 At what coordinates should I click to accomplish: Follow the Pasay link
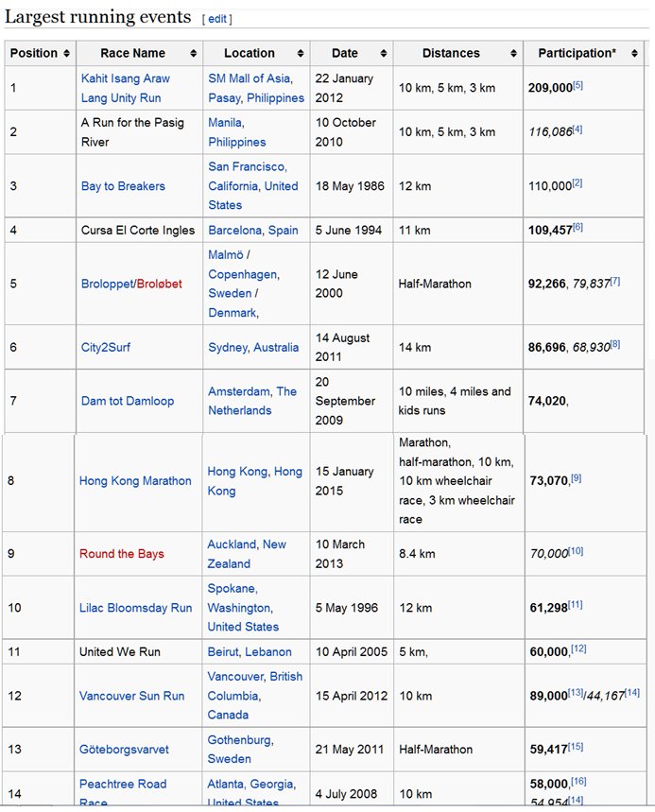[224, 98]
